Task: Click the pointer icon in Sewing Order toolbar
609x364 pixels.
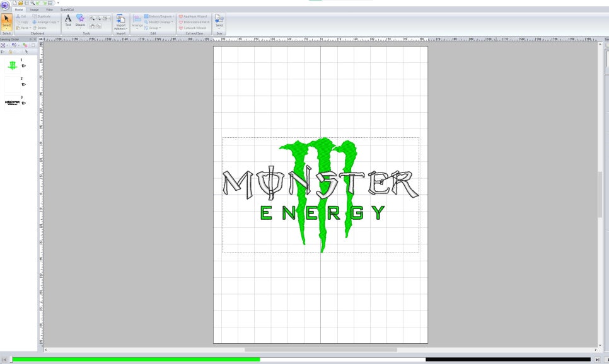Action: [26, 51]
